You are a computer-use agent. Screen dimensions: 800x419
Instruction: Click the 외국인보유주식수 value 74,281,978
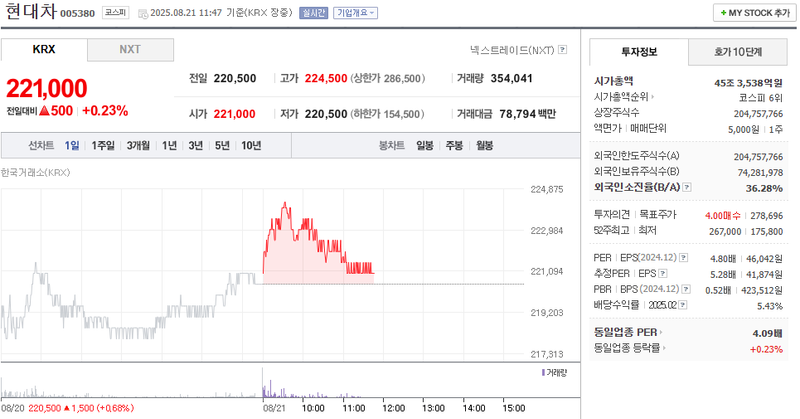(x=760, y=173)
